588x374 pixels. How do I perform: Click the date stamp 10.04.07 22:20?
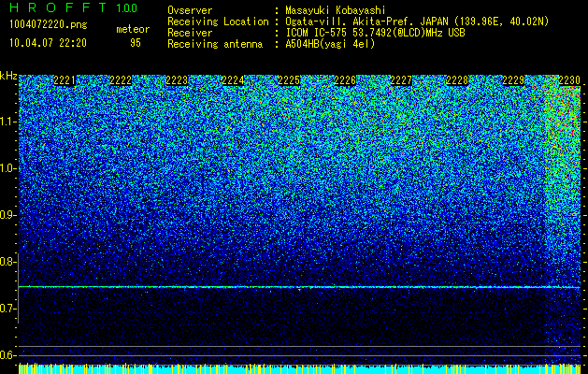pyautogui.click(x=48, y=43)
